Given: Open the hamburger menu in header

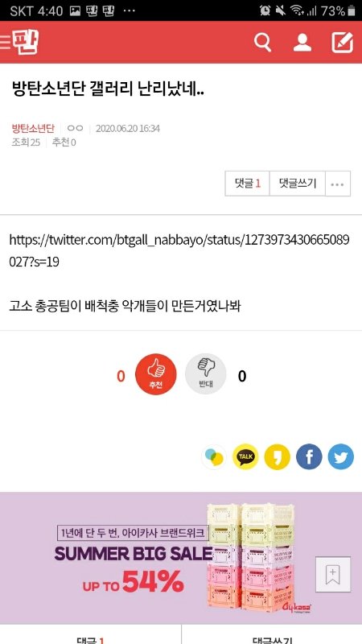Looking at the screenshot, I should point(5,43).
